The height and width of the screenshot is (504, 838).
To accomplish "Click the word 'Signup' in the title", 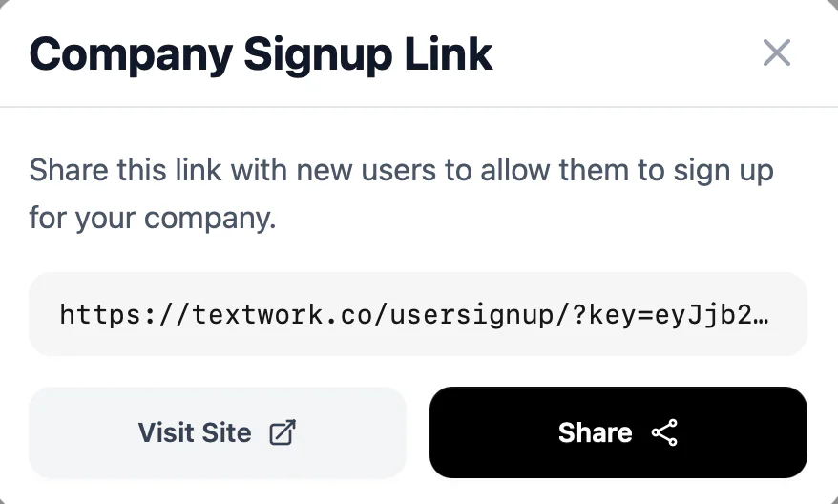I will pos(320,54).
